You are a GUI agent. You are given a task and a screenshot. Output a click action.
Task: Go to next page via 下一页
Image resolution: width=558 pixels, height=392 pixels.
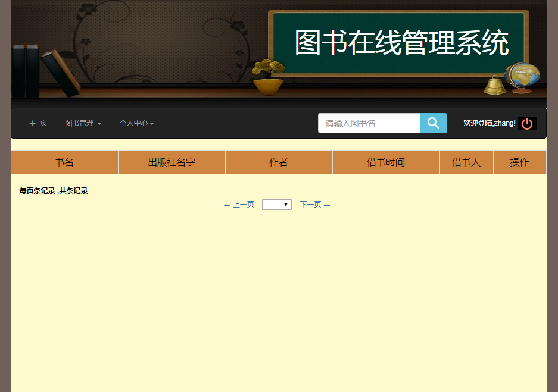coord(315,205)
